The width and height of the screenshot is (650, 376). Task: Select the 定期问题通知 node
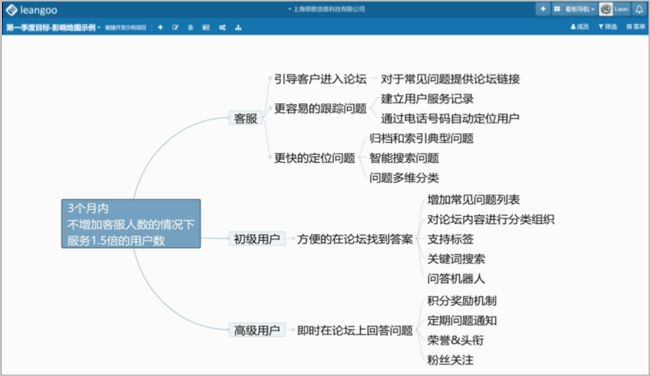coord(462,320)
